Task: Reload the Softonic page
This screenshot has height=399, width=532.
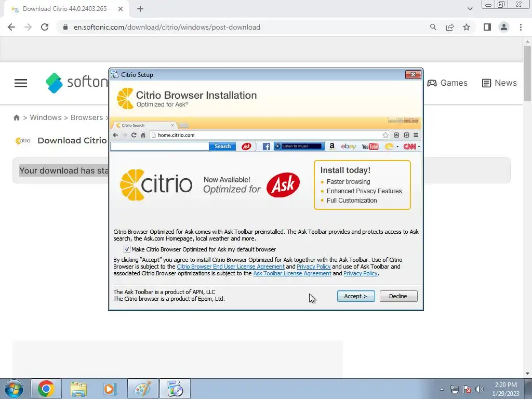Action: click(45, 27)
